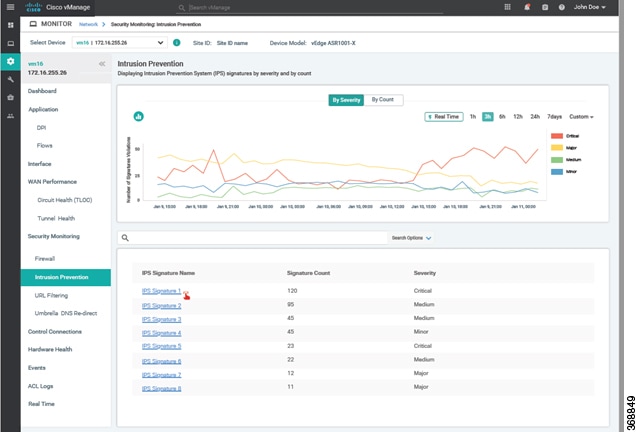Screen dimensions: 636x432
Task: Open the IPS Signature 3 link
Action: click(161, 319)
